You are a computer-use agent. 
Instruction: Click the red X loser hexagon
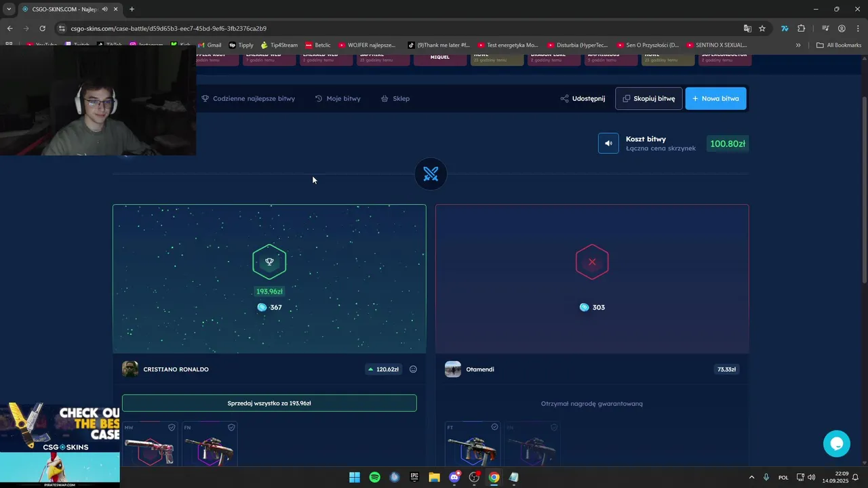click(x=592, y=262)
